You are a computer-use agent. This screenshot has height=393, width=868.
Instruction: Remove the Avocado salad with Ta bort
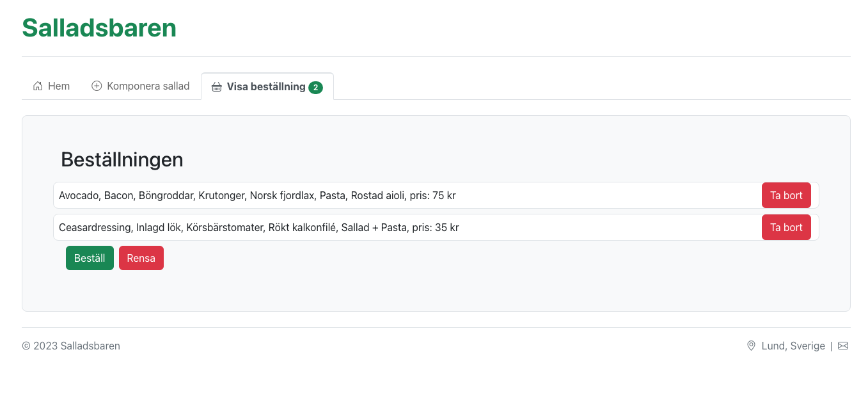pos(786,195)
